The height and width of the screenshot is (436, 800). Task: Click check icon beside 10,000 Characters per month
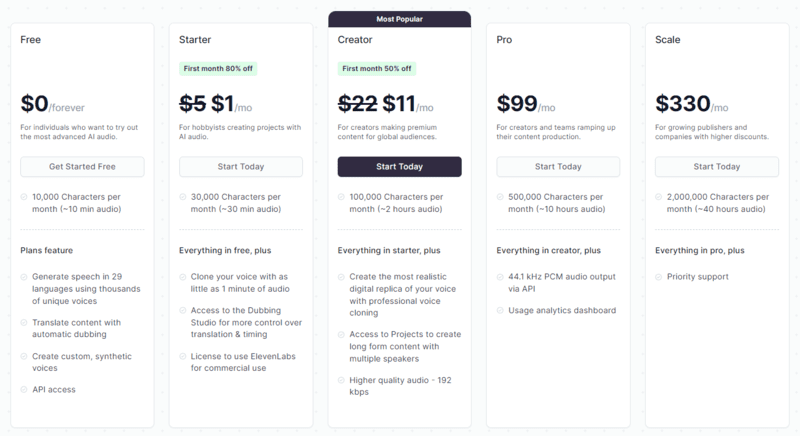24,197
